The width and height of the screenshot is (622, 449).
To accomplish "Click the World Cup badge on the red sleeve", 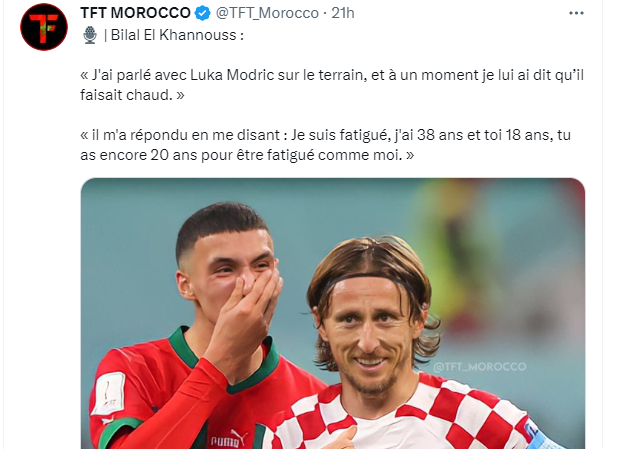I will pos(109,393).
